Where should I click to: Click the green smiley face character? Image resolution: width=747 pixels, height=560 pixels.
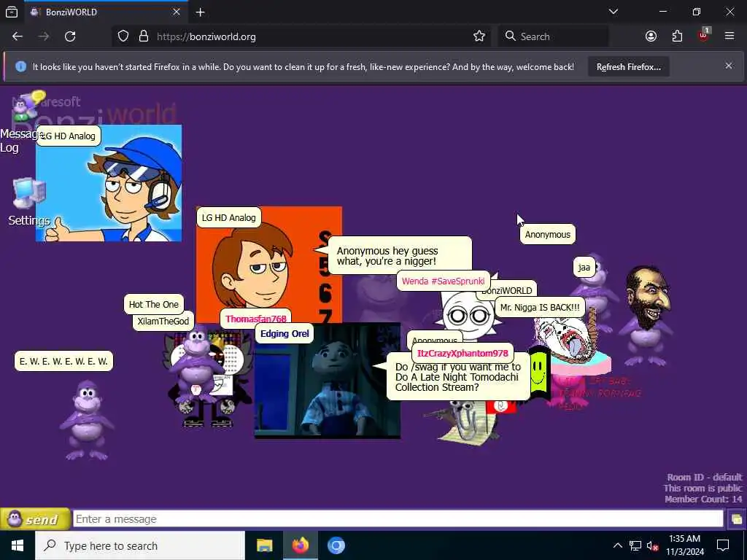(538, 371)
